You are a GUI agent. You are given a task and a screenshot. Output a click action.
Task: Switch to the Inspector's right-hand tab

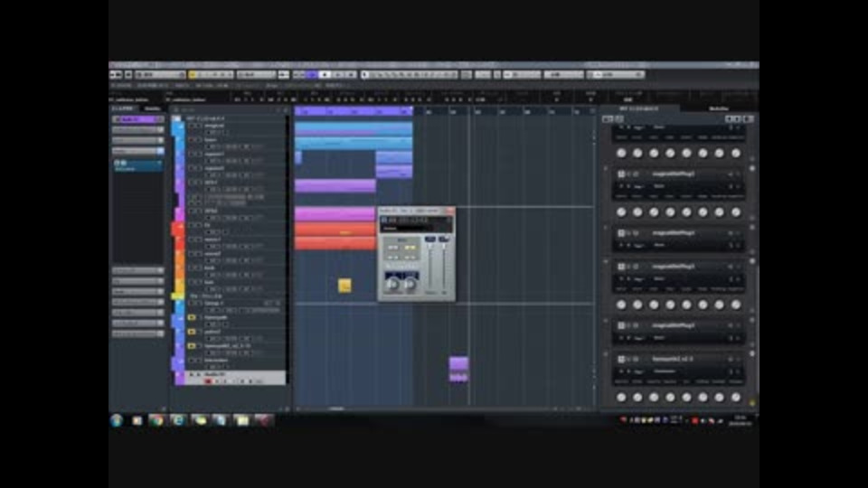pos(152,108)
